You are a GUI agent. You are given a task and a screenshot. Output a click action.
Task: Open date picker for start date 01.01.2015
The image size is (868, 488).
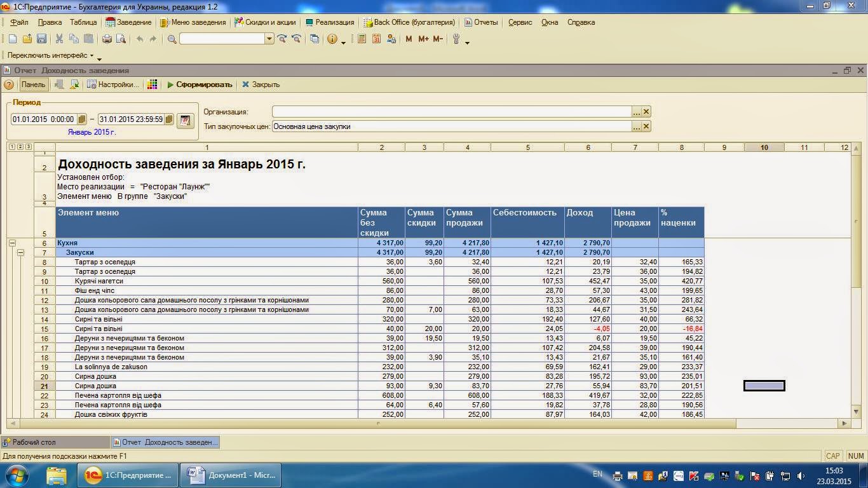[82, 119]
